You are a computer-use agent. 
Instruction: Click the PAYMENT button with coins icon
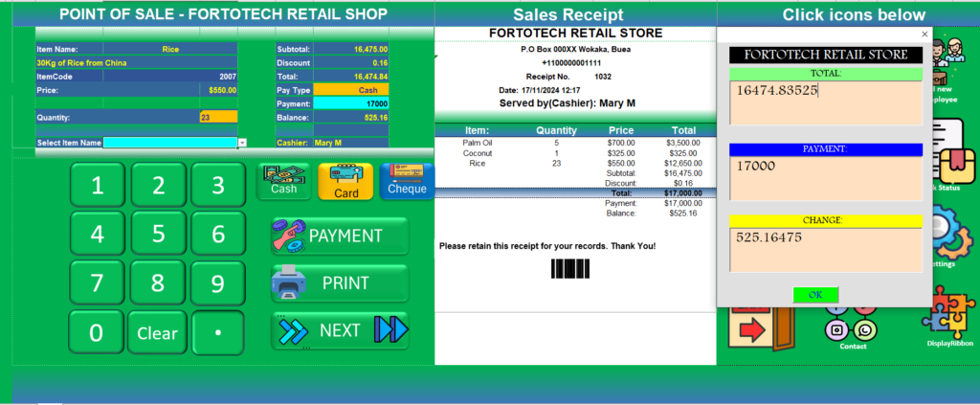(x=340, y=236)
